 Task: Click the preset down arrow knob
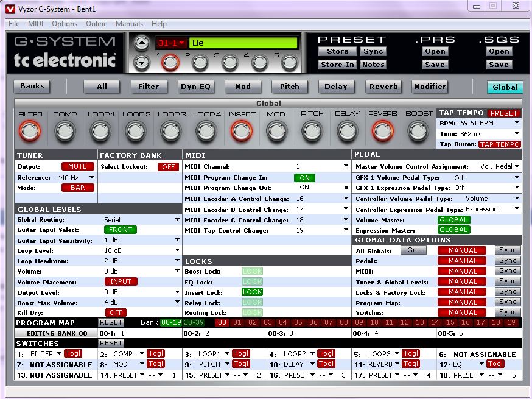click(141, 63)
